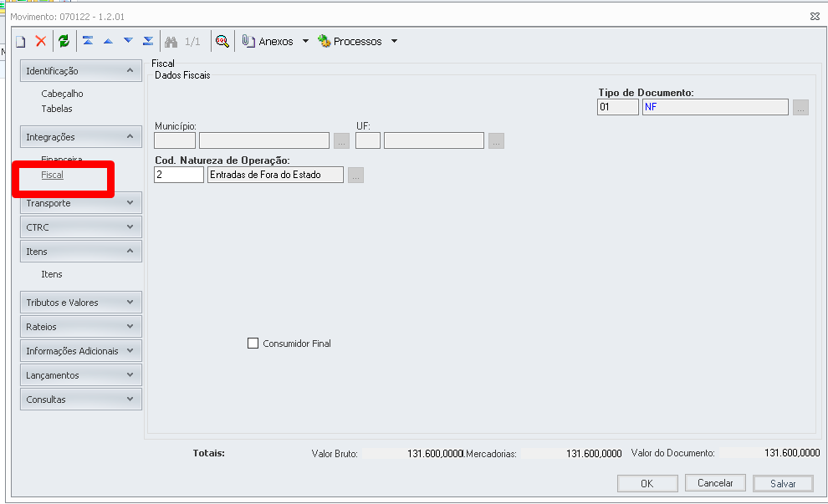This screenshot has height=504, width=828.
Task: Go to the next record arrow
Action: click(128, 41)
